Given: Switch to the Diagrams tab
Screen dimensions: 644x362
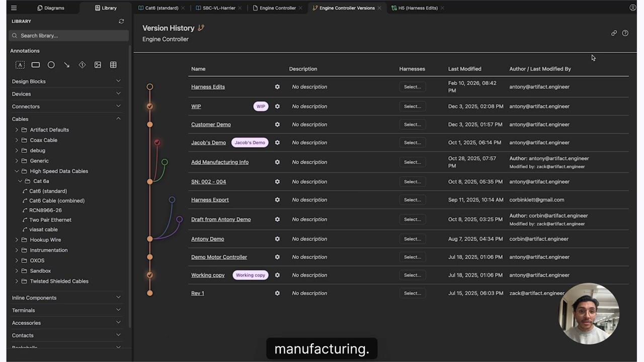Looking at the screenshot, I should point(51,8).
